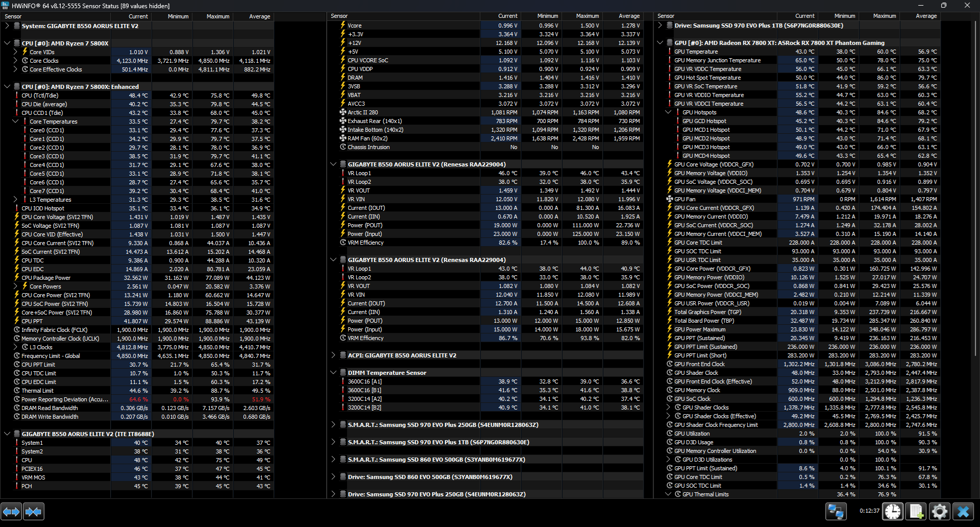Click the lightning bolt icon next to Vcore

[343, 26]
